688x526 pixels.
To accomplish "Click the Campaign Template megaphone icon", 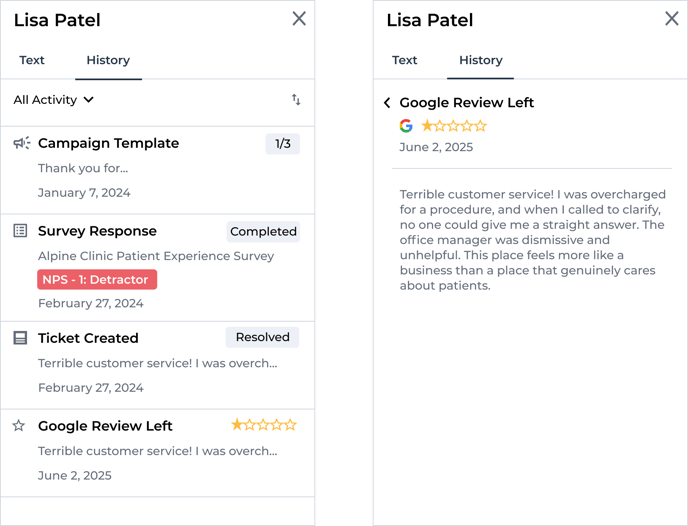I will click(x=22, y=143).
